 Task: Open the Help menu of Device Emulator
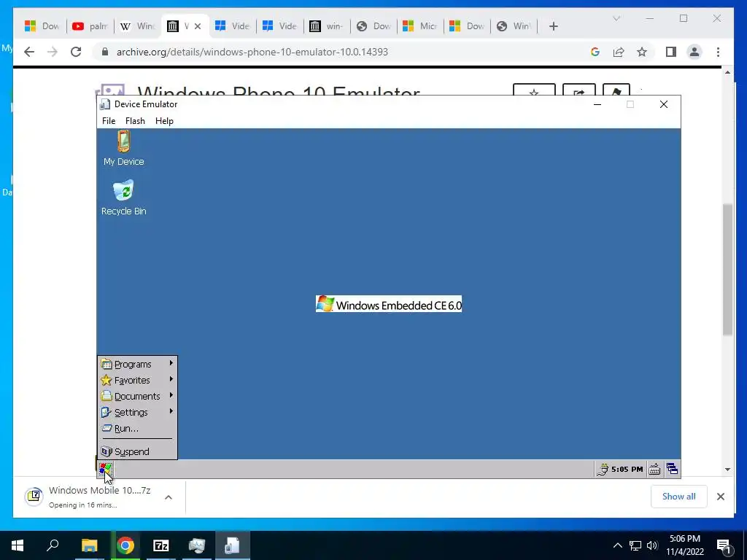pos(164,121)
